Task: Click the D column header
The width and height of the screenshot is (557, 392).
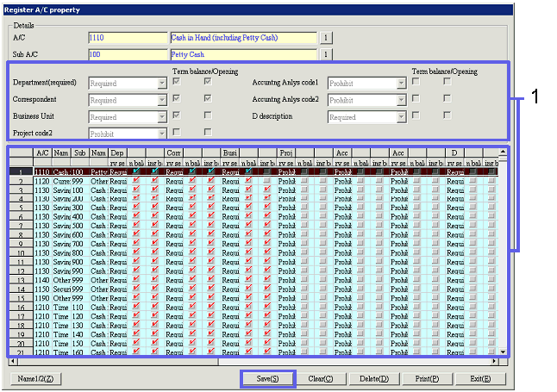Action: tap(454, 153)
